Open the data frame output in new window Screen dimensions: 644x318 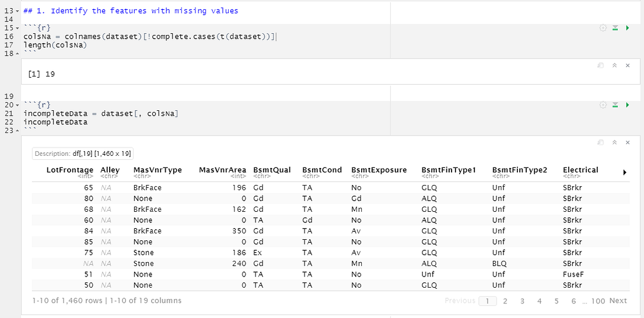(x=600, y=142)
